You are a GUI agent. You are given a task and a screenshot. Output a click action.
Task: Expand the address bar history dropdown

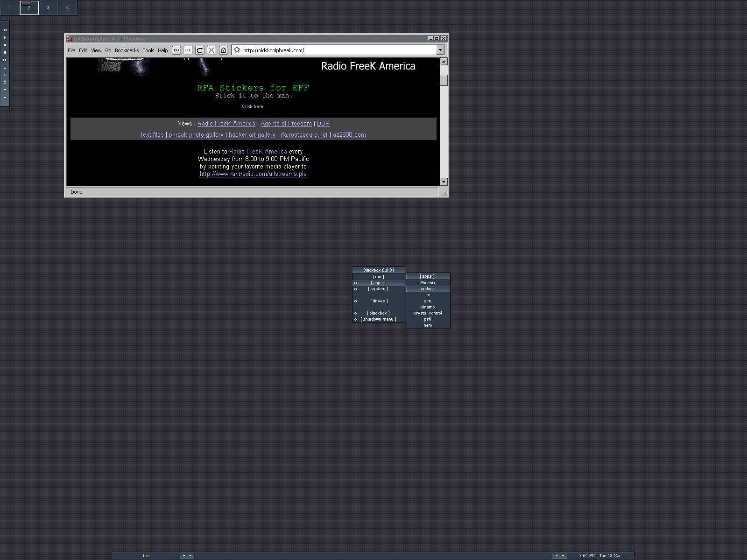coord(440,50)
